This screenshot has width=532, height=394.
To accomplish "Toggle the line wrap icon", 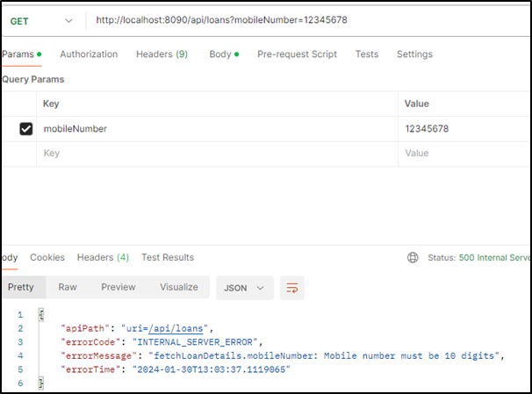I will pos(294,287).
